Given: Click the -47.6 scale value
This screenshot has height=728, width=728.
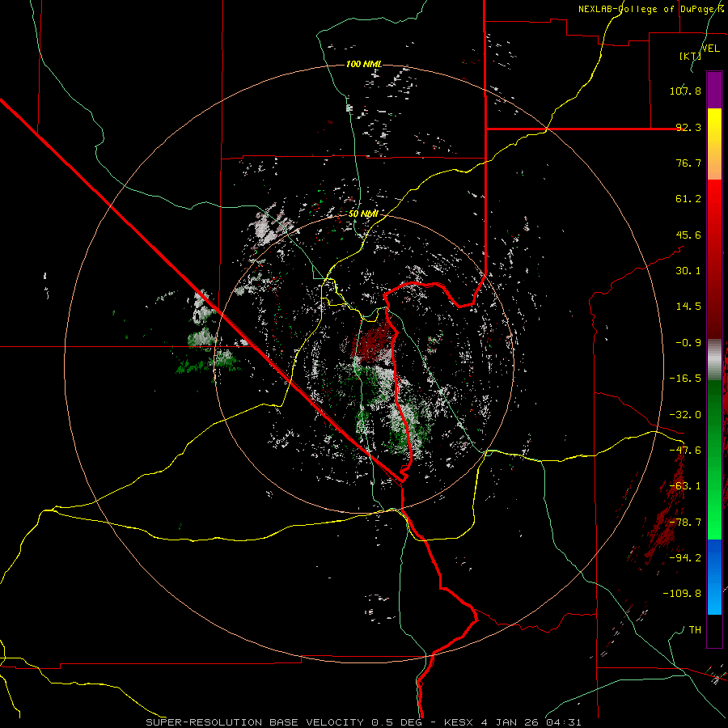Looking at the screenshot, I should point(685,451).
